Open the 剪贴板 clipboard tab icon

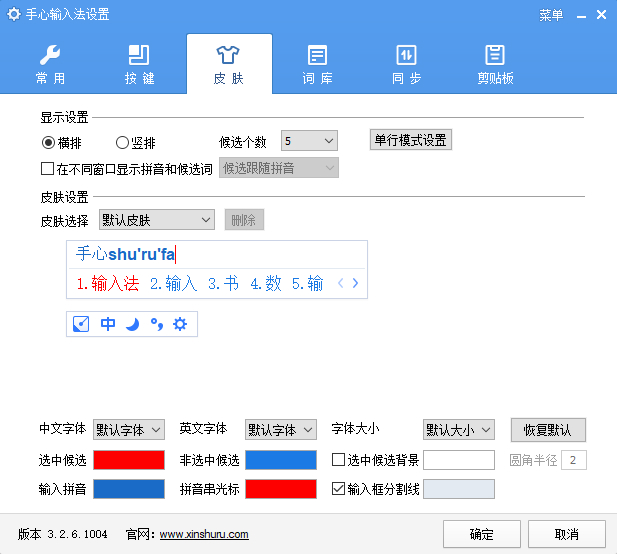pos(494,56)
